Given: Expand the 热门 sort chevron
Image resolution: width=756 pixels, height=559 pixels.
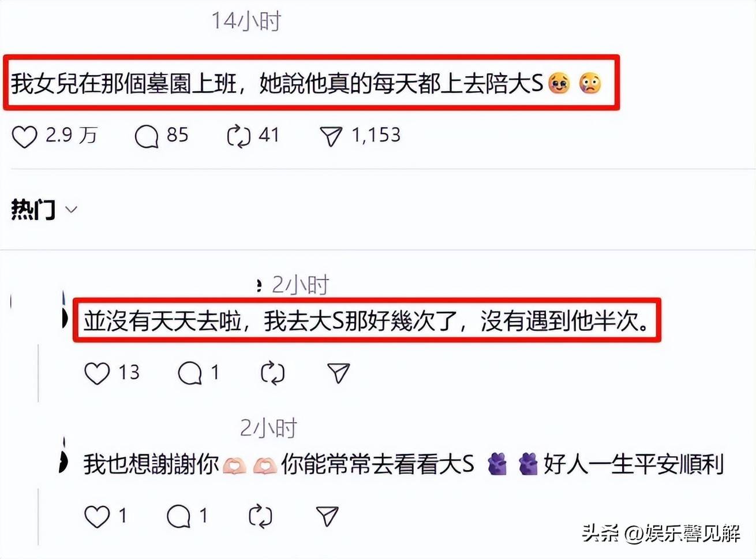Looking at the screenshot, I should pyautogui.click(x=72, y=210).
